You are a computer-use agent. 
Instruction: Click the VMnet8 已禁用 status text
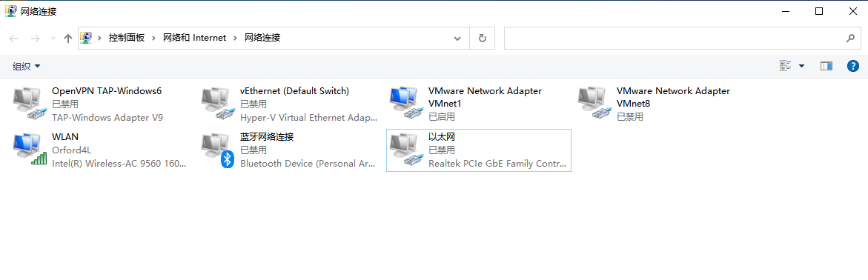630,117
